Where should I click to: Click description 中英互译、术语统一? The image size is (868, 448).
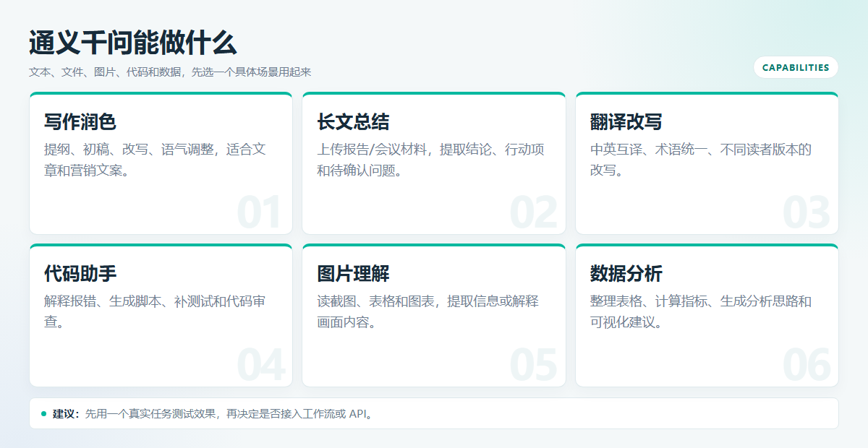[701, 160]
